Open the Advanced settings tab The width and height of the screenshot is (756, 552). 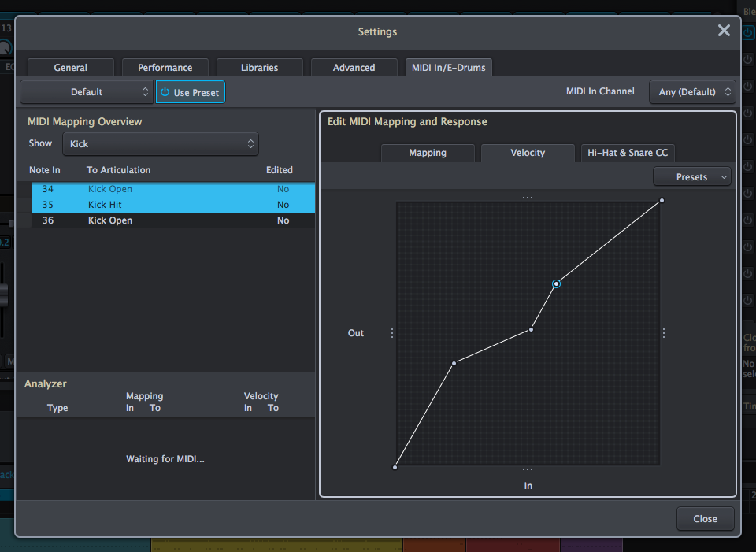click(x=354, y=67)
